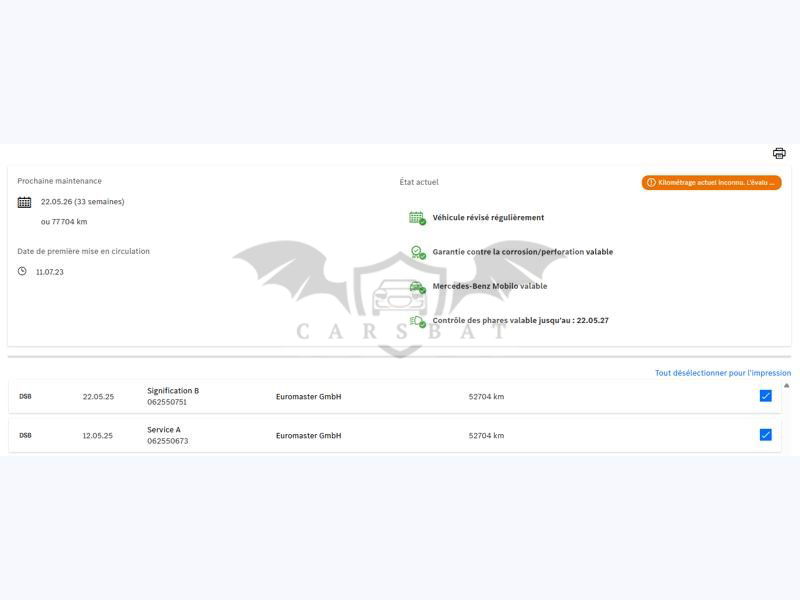Open the Signification B service entry

[x=173, y=391]
